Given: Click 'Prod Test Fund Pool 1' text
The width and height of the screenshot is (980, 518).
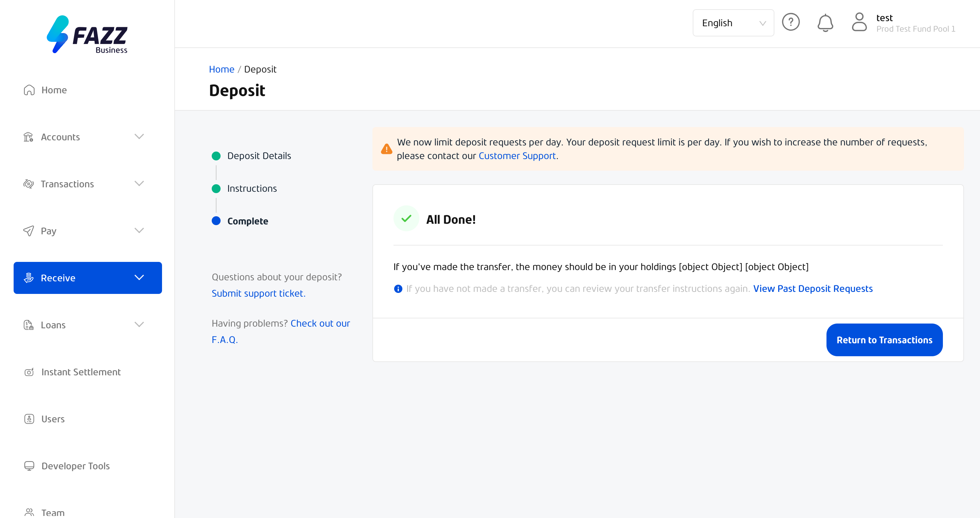Looking at the screenshot, I should tap(916, 29).
